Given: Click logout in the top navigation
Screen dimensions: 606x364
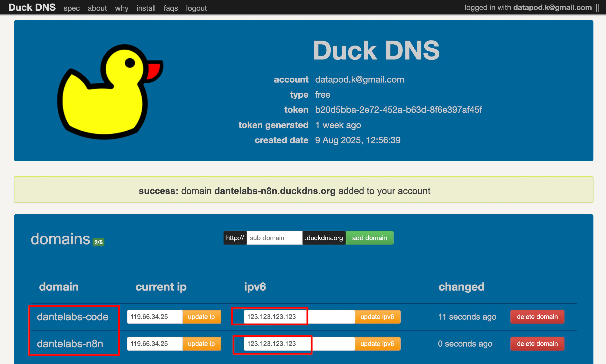Looking at the screenshot, I should click(x=196, y=8).
